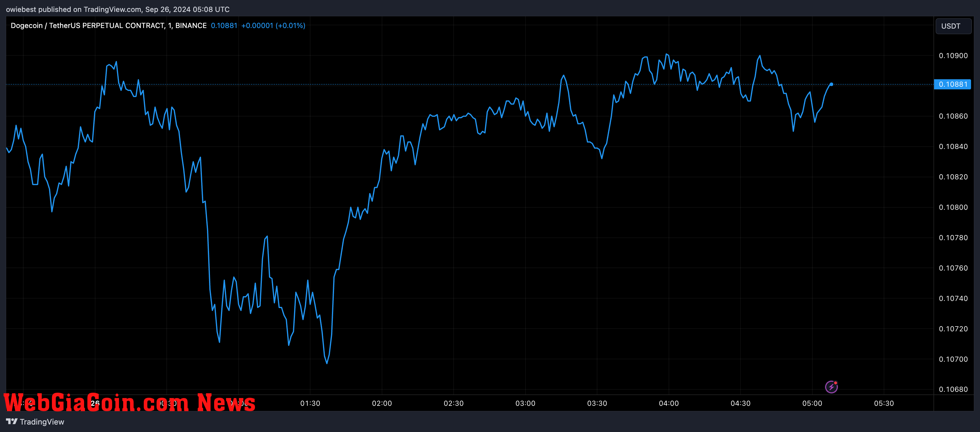
Task: Click the 0.10800 price axis label
Action: [x=953, y=207]
